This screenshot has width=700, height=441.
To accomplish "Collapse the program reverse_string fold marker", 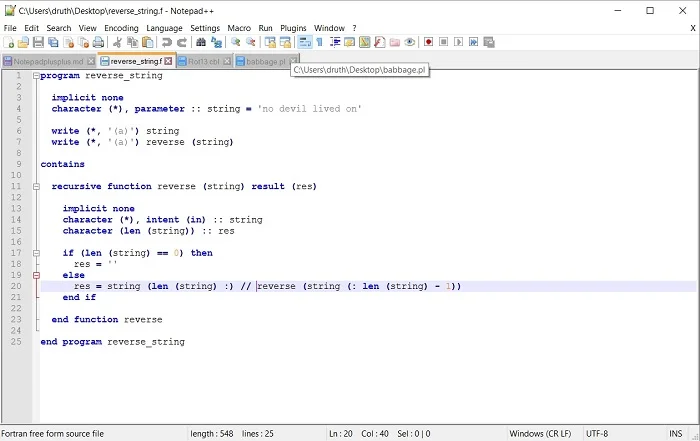I will coord(35,76).
